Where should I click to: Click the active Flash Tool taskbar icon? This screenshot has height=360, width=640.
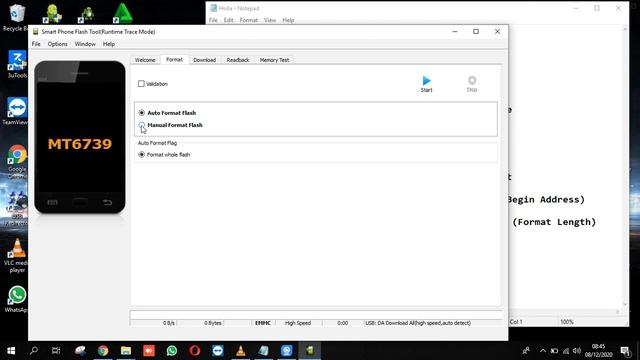(310, 351)
